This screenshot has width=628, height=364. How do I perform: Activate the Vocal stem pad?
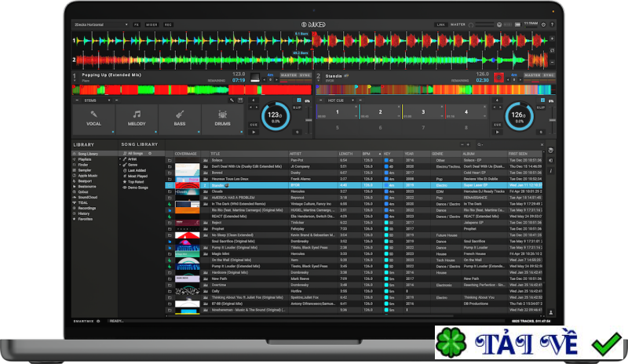pos(93,118)
